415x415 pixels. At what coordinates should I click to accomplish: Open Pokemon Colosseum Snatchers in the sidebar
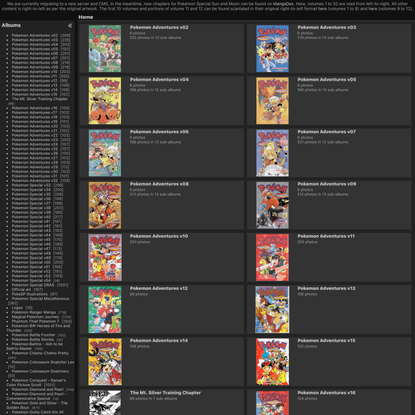[40, 371]
